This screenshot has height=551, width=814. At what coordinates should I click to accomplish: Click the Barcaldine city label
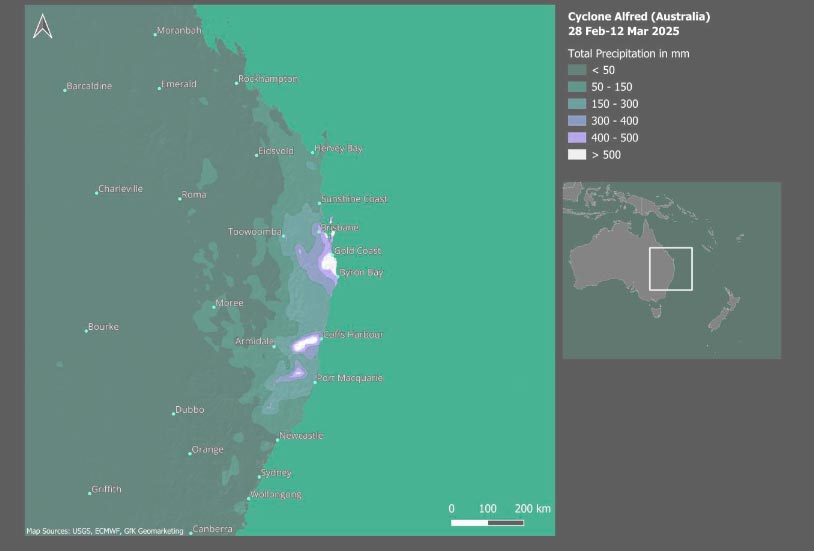click(89, 86)
